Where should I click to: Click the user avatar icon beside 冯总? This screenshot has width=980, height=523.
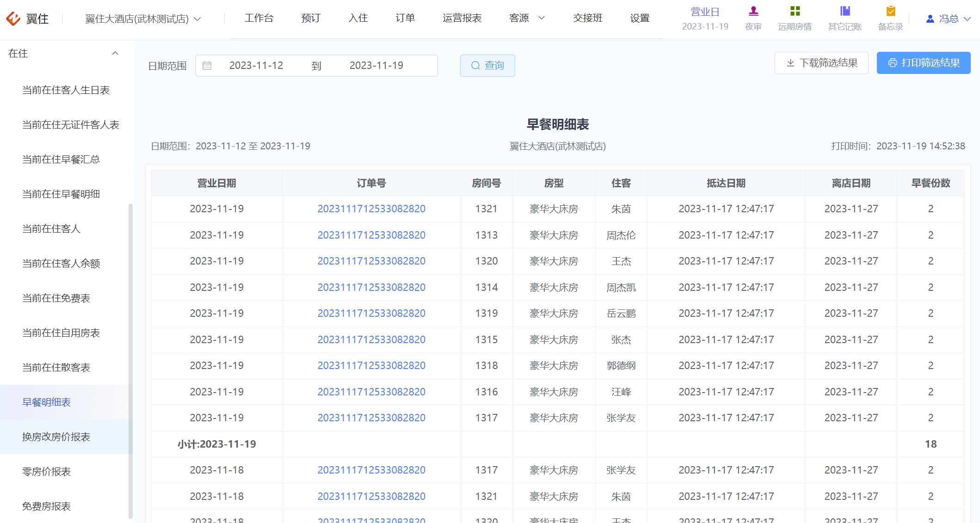pyautogui.click(x=930, y=19)
